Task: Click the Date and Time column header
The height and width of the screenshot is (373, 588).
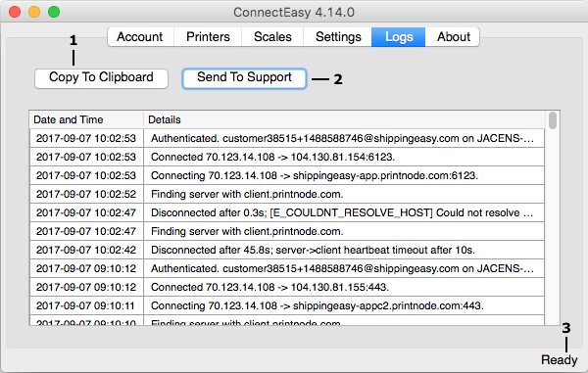Action: pos(86,119)
